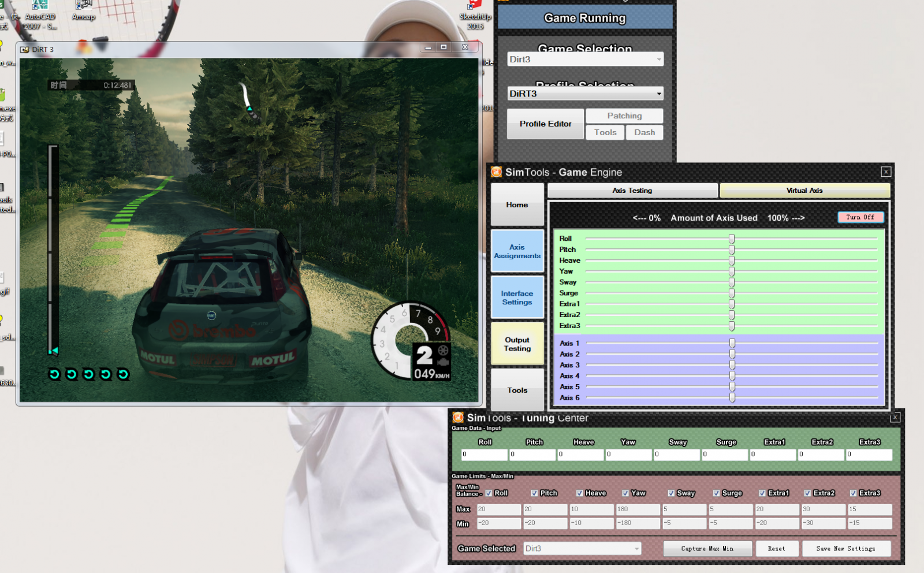Close the SimTools Tuning Center window

895,417
